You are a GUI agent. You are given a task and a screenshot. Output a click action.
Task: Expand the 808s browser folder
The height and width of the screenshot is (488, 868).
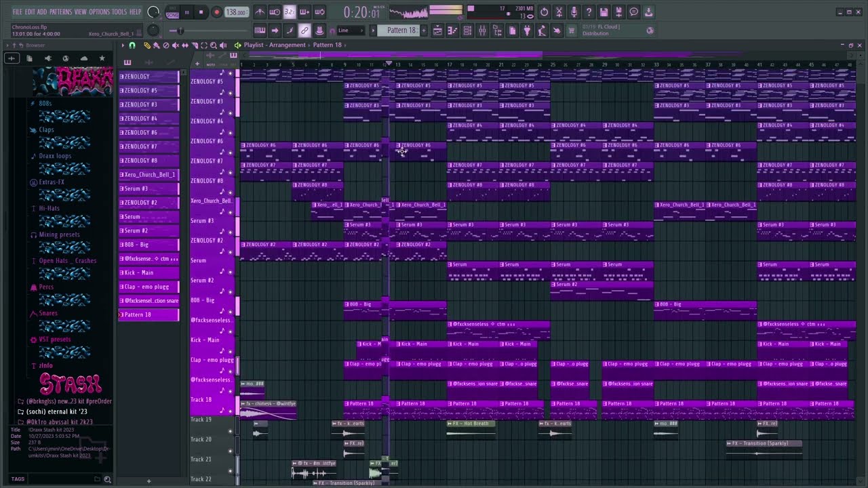point(45,104)
